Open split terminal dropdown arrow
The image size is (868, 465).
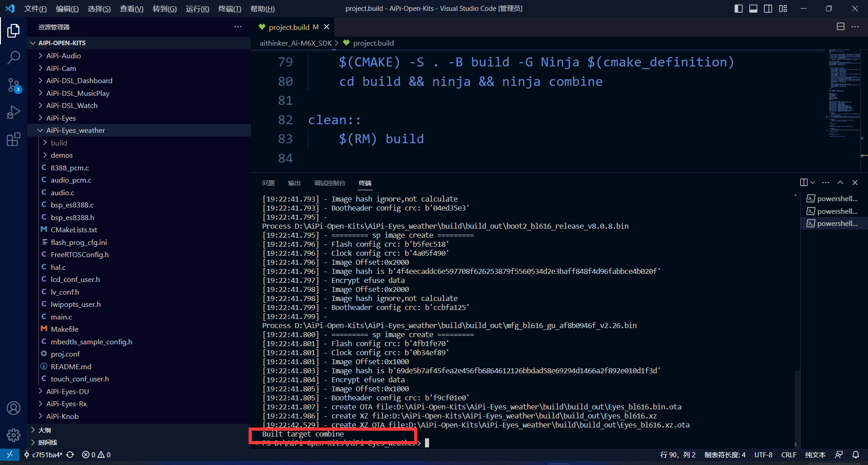(812, 182)
